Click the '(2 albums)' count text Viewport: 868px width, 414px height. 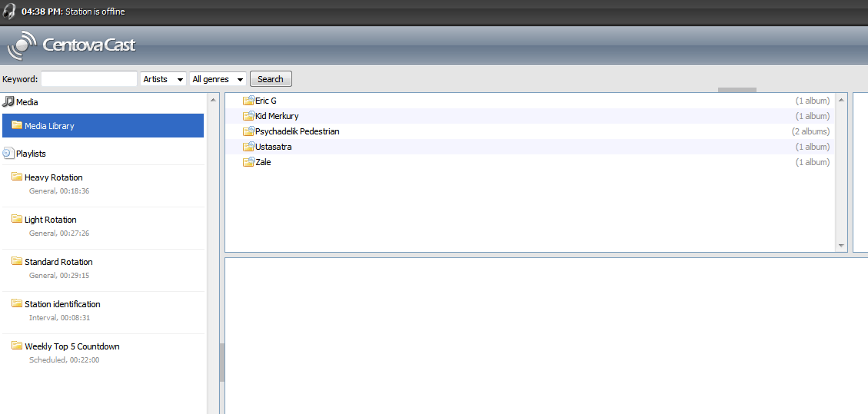click(x=810, y=131)
